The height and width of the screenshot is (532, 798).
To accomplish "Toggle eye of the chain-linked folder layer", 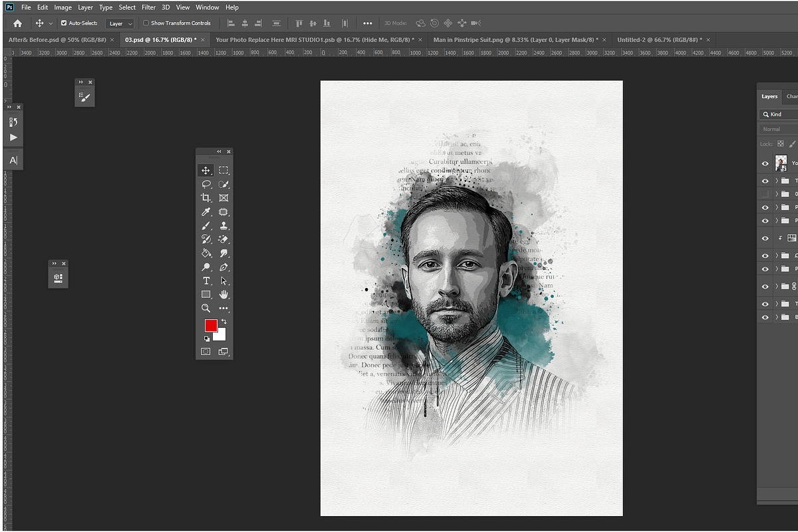I will coord(765,287).
